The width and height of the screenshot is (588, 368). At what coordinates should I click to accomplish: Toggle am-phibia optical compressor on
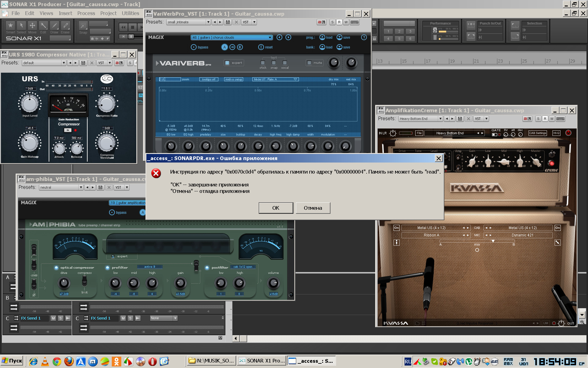click(56, 268)
